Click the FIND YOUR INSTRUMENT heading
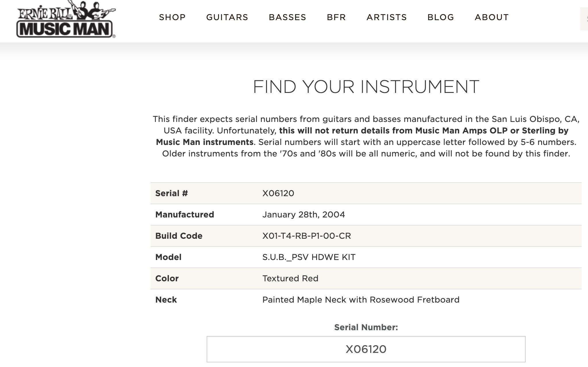This screenshot has height=367, width=588. point(366,87)
